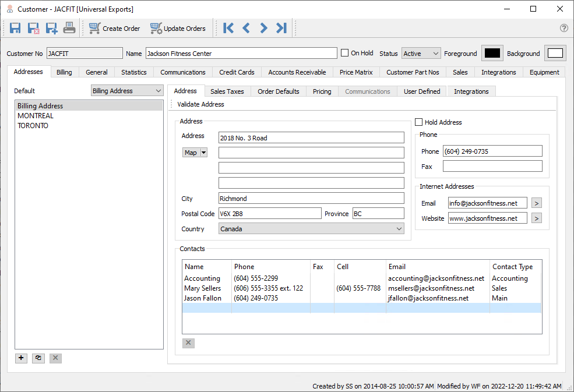Jump to the last customer record
Image resolution: width=574 pixels, height=392 pixels.
[x=281, y=28]
